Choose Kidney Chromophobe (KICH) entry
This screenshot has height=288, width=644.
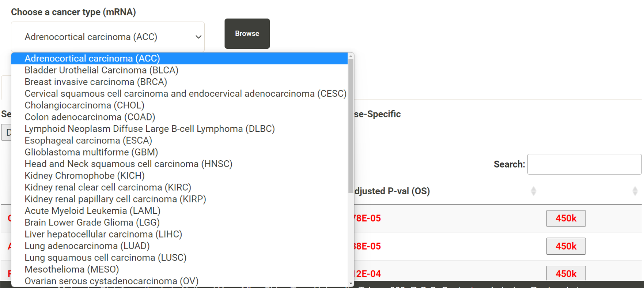[x=84, y=176]
